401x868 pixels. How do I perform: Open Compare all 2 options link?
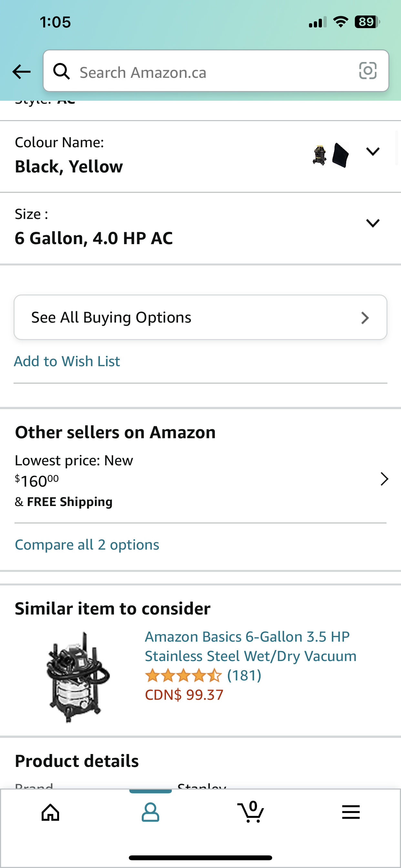(x=87, y=545)
